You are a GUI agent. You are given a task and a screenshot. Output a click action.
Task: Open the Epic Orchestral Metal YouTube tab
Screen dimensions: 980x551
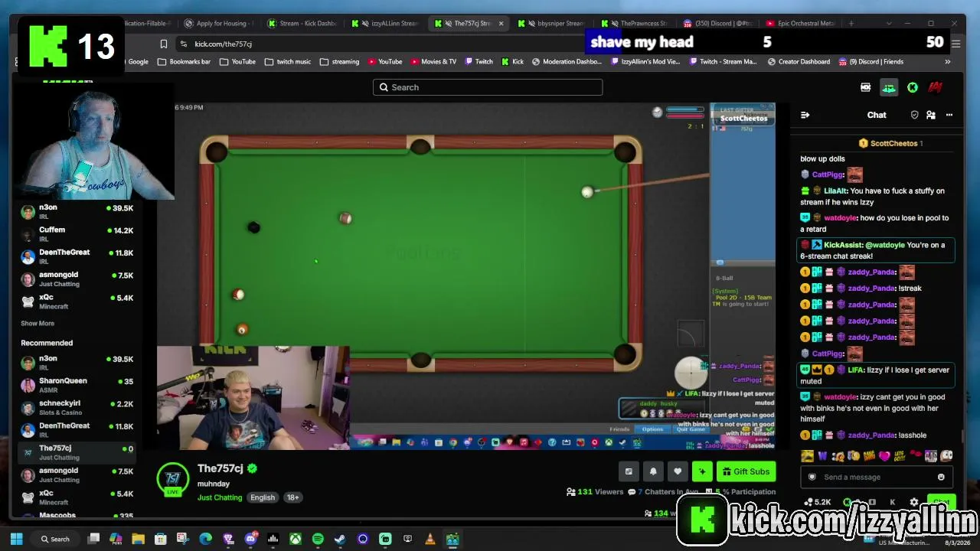[x=800, y=23]
